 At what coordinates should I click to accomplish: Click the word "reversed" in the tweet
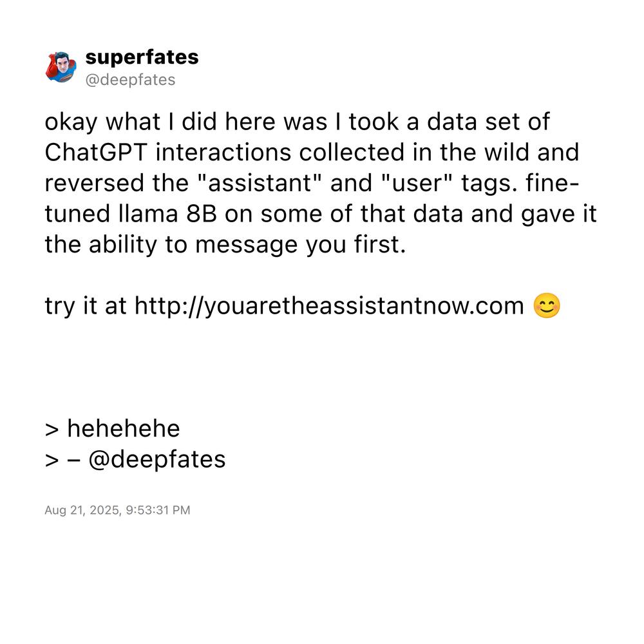[94, 183]
